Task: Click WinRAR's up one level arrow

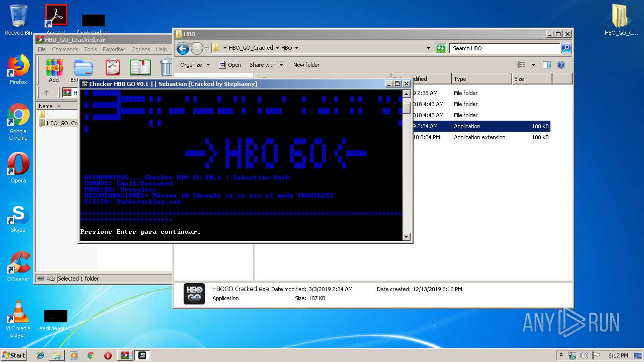Action: point(46,93)
